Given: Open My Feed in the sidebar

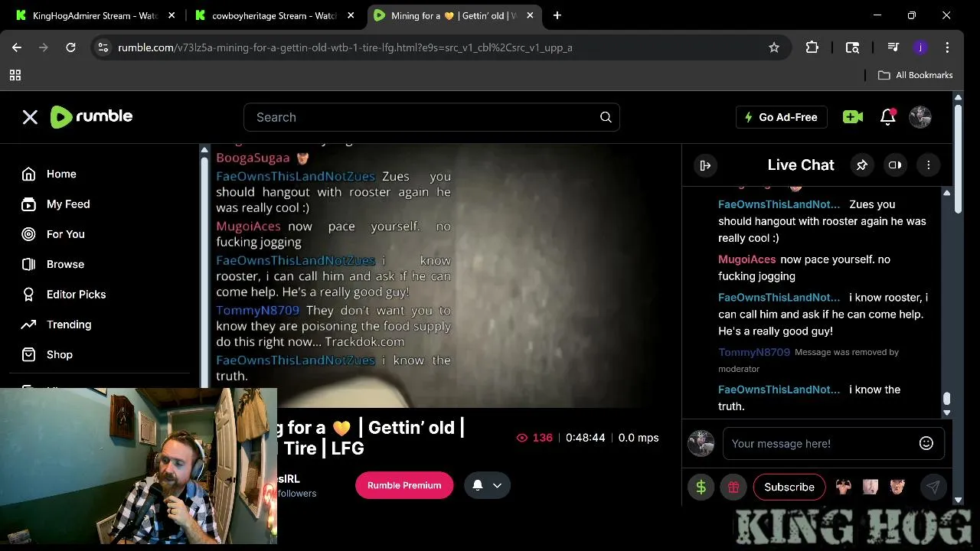Looking at the screenshot, I should pyautogui.click(x=56, y=204).
